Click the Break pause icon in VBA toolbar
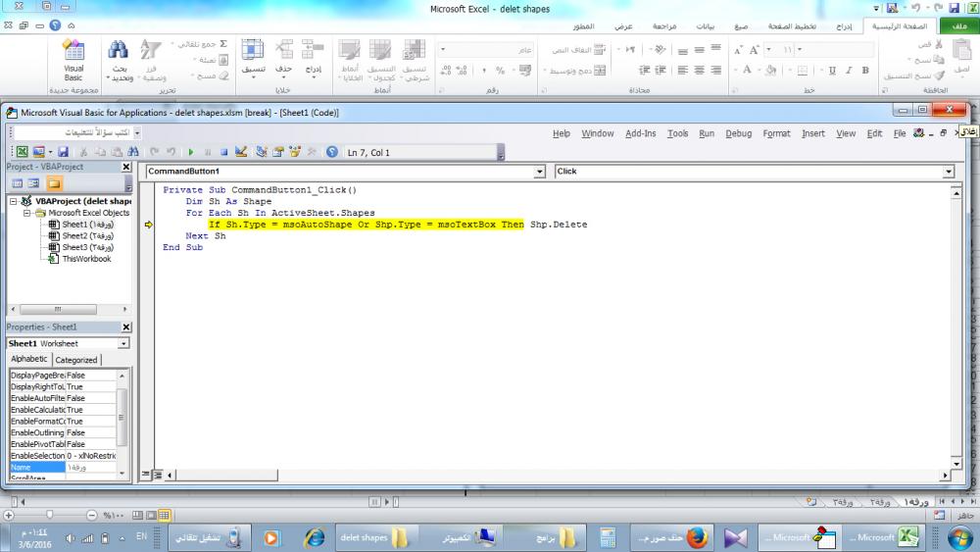This screenshot has height=552, width=980. point(208,152)
